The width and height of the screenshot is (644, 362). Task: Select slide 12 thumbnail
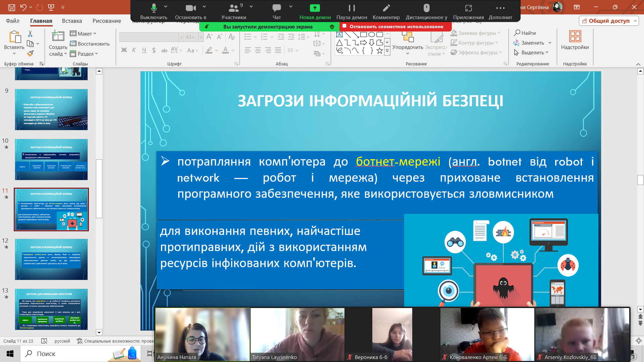[x=51, y=259]
